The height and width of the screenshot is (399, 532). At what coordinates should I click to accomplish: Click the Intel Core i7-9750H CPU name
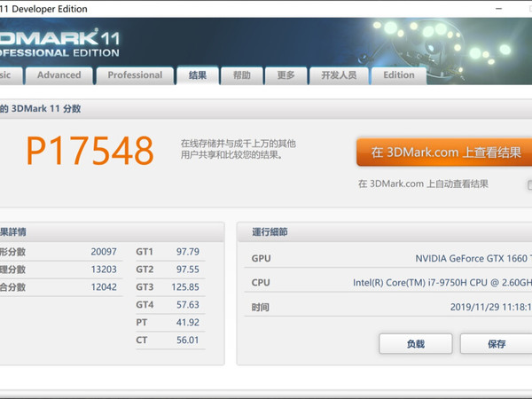pos(442,283)
